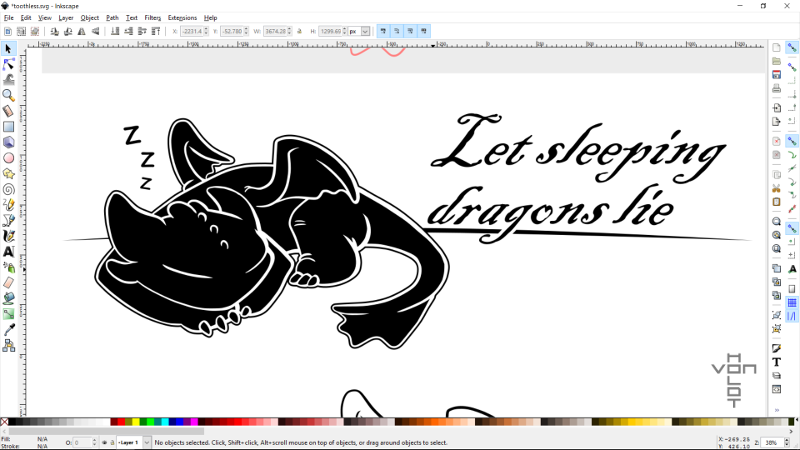800x450 pixels.
Task: Raise selection to top
Action: (156, 32)
